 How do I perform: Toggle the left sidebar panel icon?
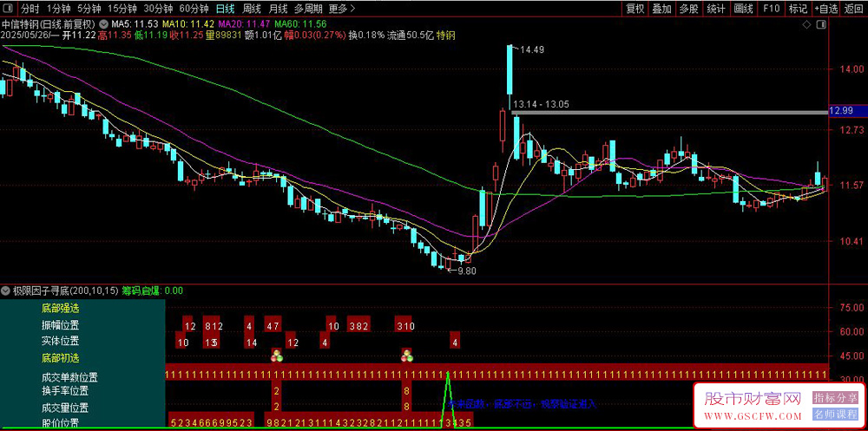[x=9, y=9]
